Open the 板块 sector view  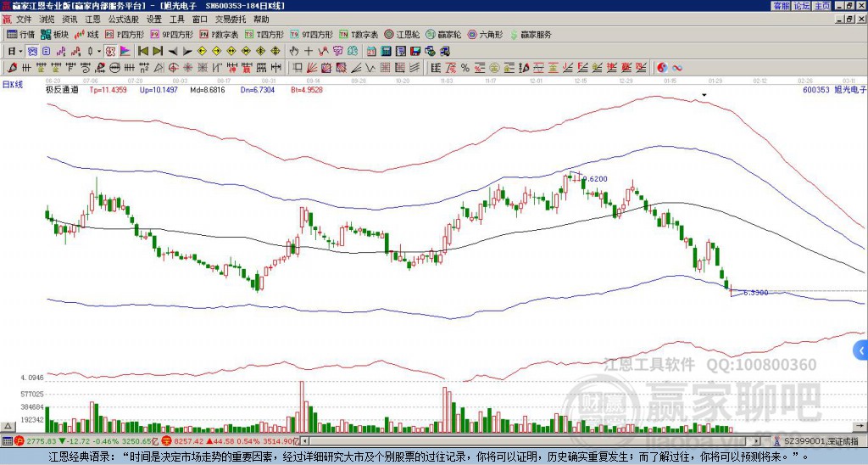coord(54,34)
